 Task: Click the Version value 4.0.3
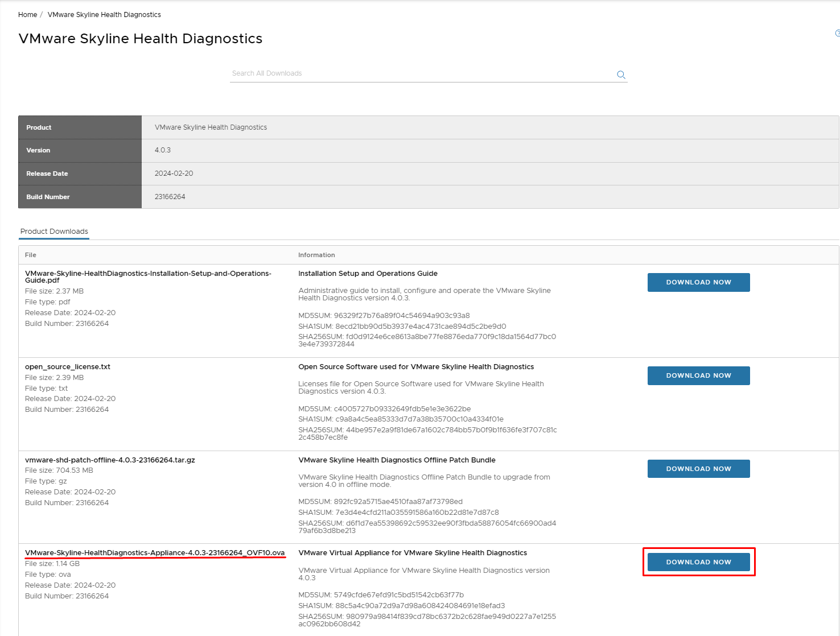point(163,150)
